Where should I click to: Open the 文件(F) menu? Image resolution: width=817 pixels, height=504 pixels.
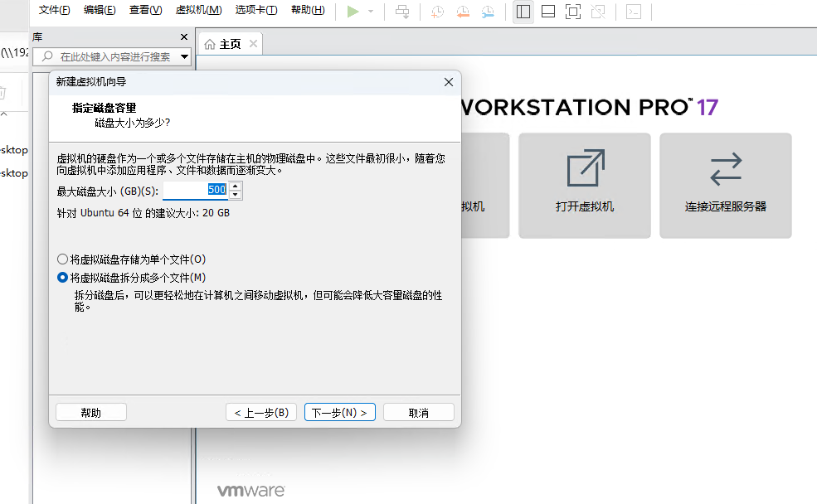click(x=54, y=10)
